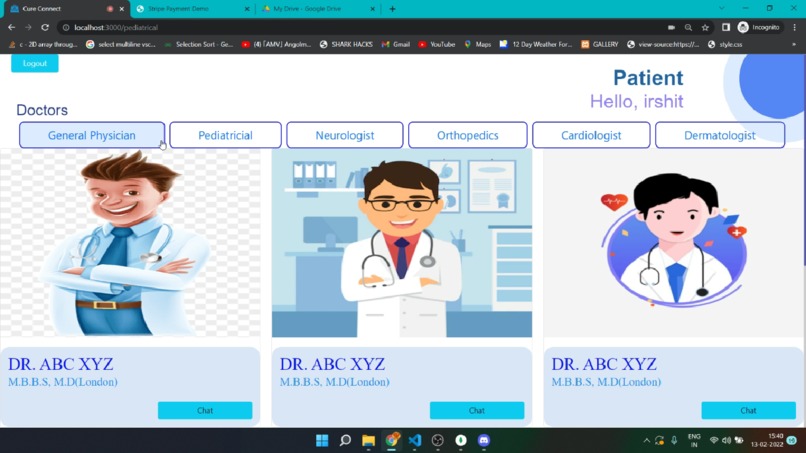Open the '12 Day Weather For...' bookmark

(536, 44)
